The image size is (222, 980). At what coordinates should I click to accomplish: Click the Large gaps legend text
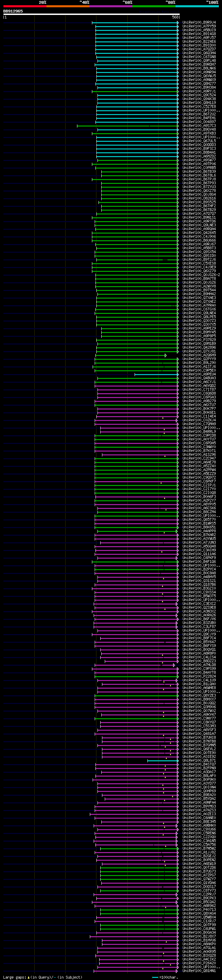(x=43, y=977)
